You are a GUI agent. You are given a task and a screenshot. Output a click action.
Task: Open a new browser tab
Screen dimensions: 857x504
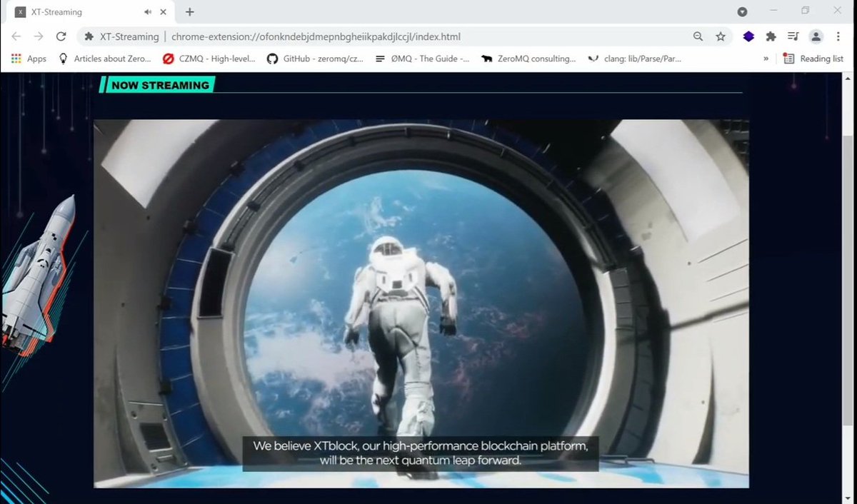[189, 12]
